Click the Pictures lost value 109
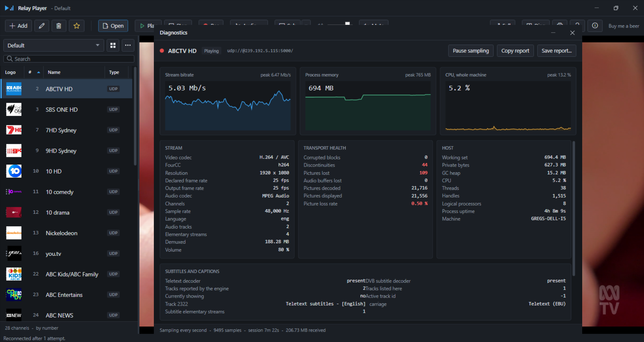This screenshot has height=342, width=644. [x=423, y=173]
